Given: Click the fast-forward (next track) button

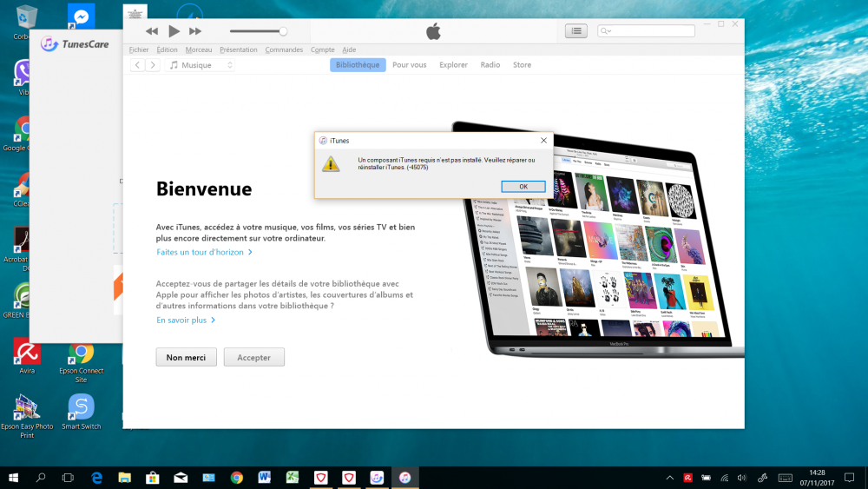Looking at the screenshot, I should tap(195, 31).
